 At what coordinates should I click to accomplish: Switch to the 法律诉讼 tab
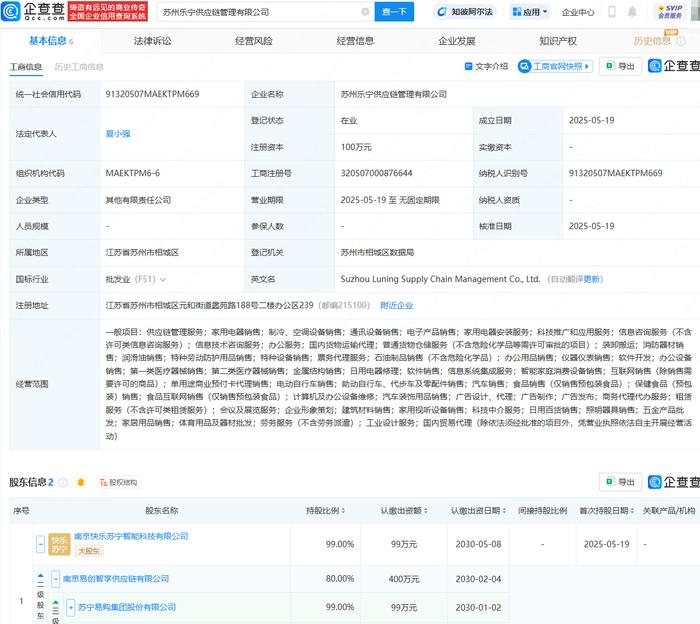(152, 41)
